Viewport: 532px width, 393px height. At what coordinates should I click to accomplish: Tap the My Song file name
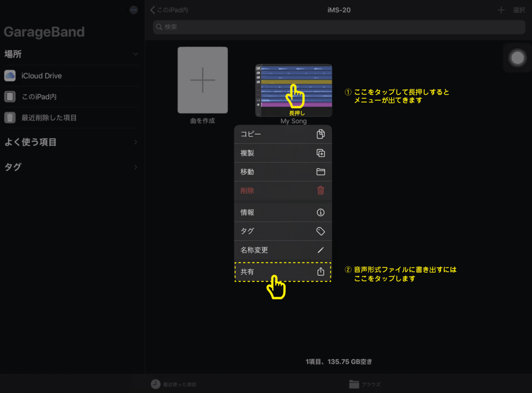click(293, 121)
